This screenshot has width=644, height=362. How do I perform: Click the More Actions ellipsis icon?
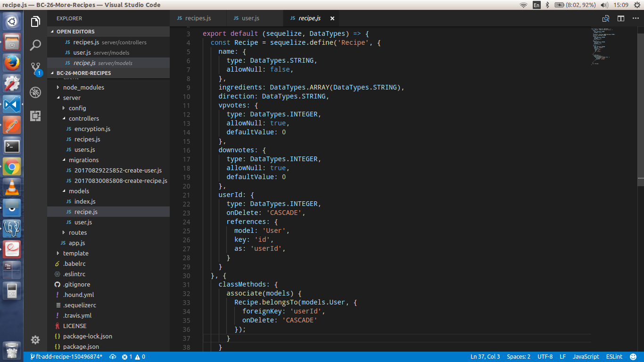coord(635,18)
